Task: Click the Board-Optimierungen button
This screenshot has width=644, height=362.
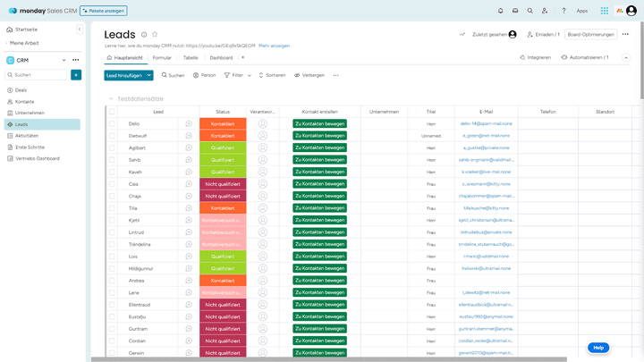Action: 590,34
